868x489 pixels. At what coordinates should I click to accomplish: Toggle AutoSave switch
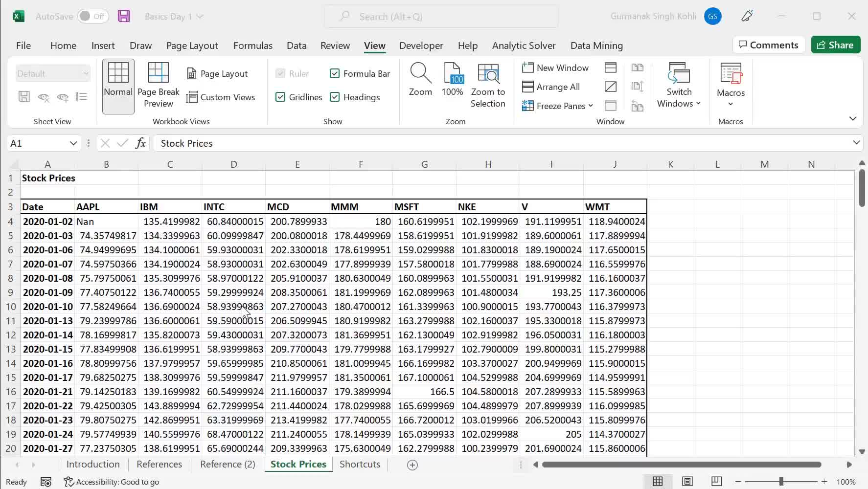[x=93, y=16]
